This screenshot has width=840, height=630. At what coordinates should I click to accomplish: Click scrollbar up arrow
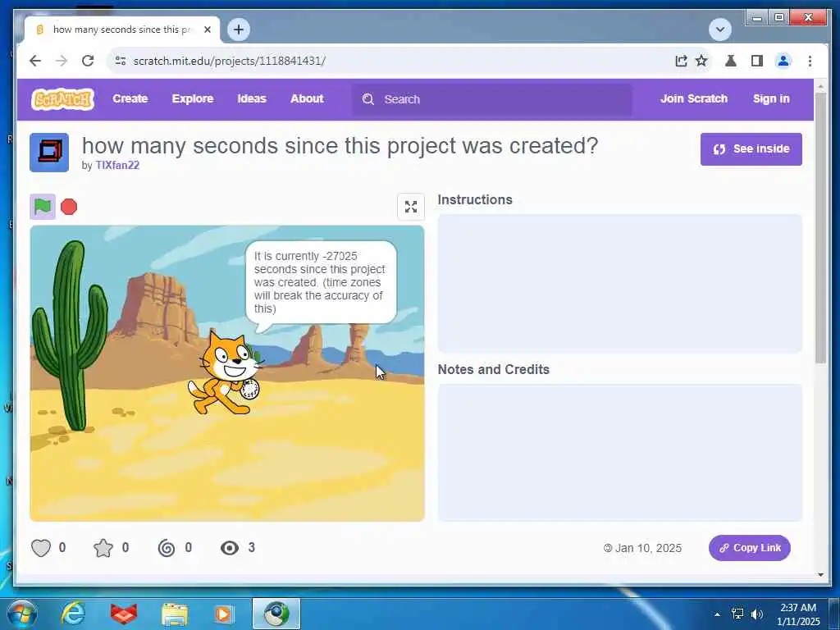(820, 85)
